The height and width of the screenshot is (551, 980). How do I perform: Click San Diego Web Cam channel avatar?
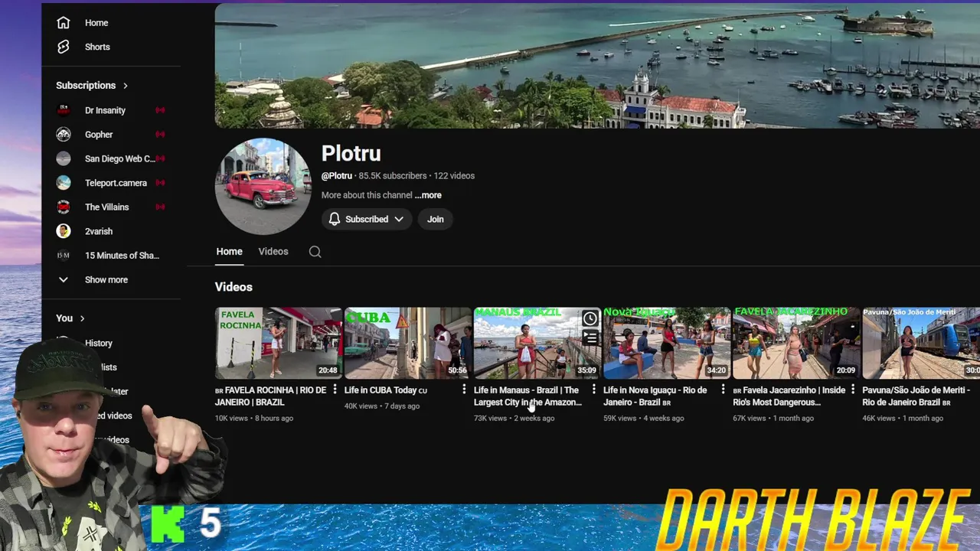64,158
